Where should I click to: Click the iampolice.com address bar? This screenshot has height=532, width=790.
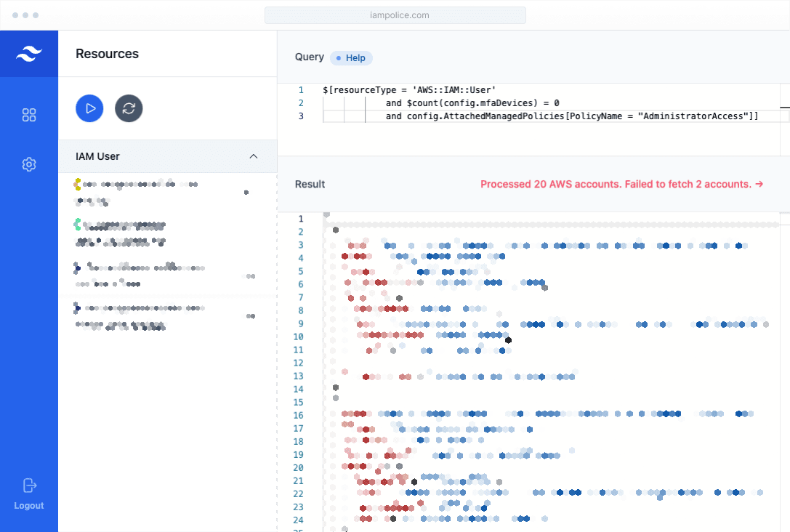(x=395, y=15)
